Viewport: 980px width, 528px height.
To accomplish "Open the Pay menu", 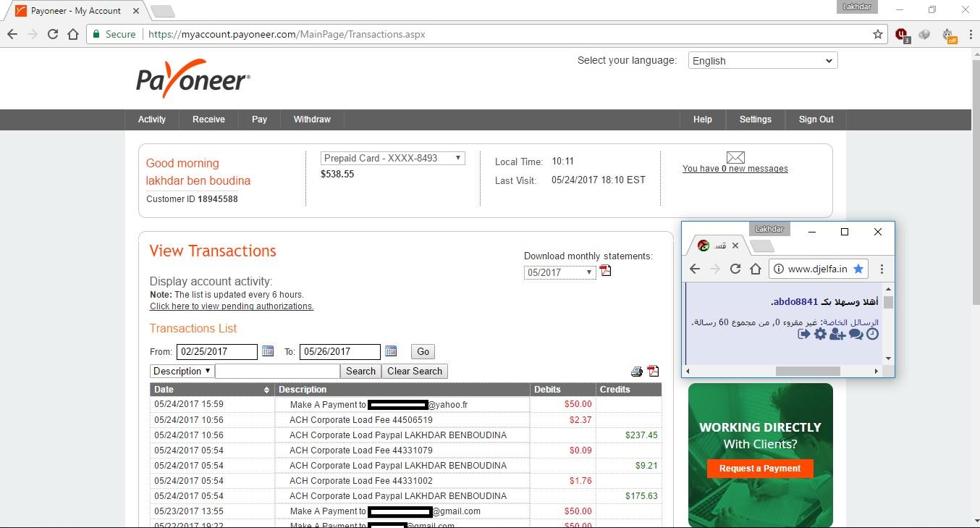I will pos(259,120).
